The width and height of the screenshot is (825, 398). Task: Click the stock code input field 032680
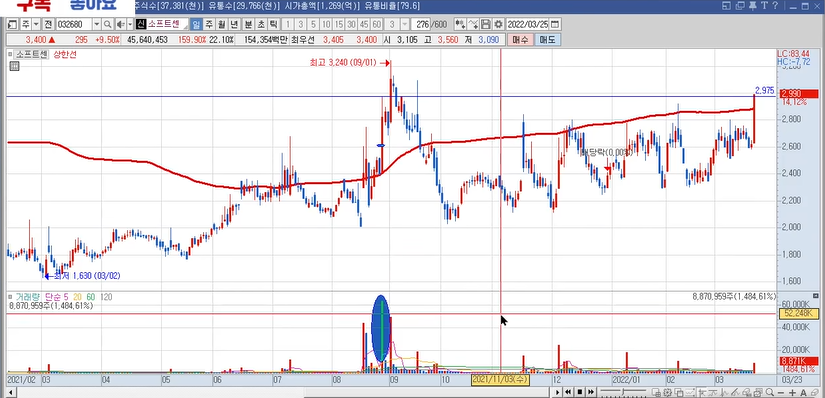click(74, 24)
